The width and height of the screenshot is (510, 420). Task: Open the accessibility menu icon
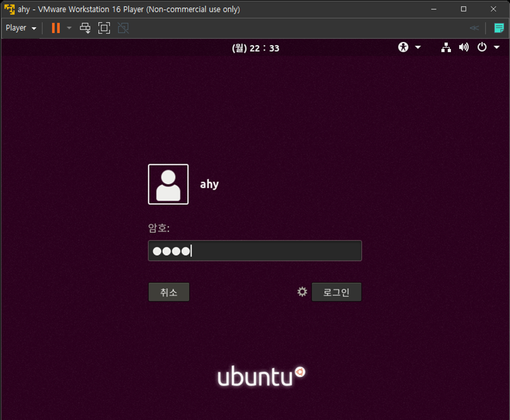pyautogui.click(x=403, y=47)
